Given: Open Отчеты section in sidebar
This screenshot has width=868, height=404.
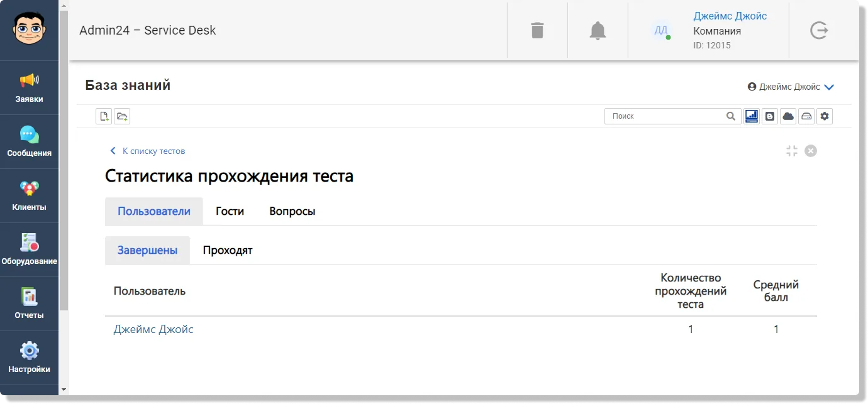Looking at the screenshot, I should coord(29,304).
